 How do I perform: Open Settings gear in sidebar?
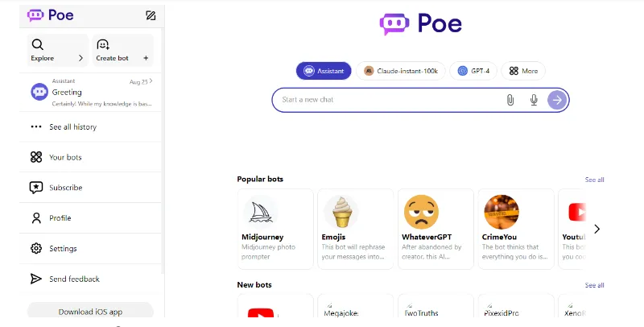click(91, 249)
